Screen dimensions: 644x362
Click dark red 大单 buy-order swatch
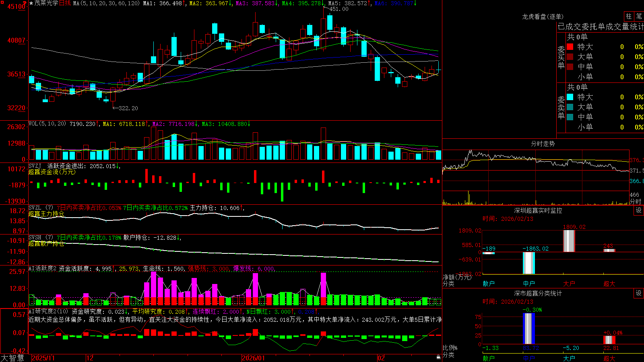(570, 57)
